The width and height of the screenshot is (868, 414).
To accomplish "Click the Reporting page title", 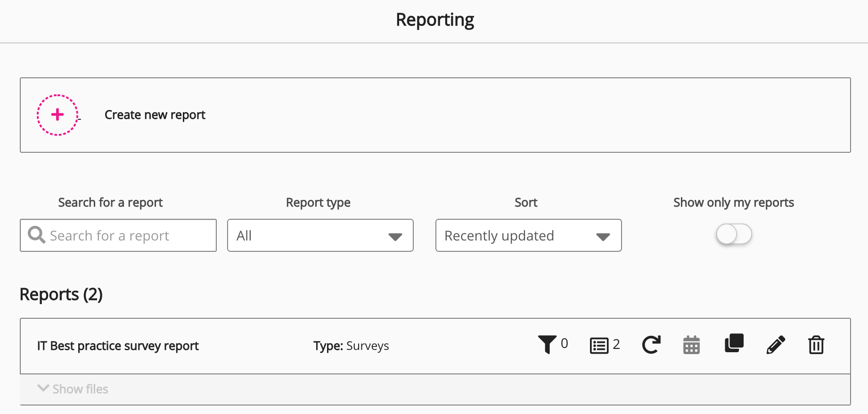I will [x=434, y=20].
